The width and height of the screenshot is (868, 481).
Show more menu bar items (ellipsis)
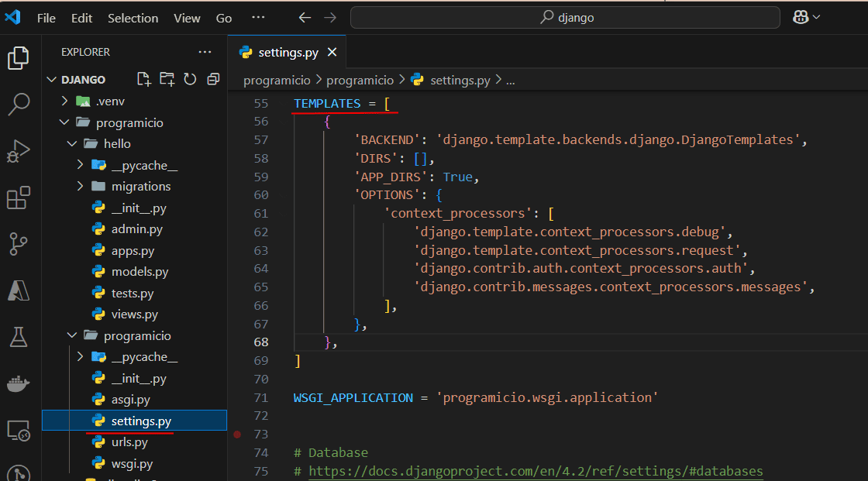[258, 18]
